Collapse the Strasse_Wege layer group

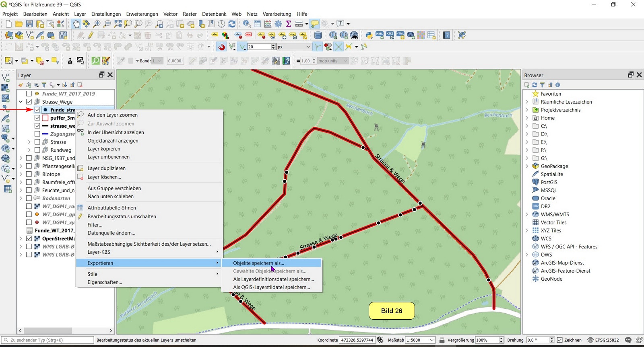21,102
